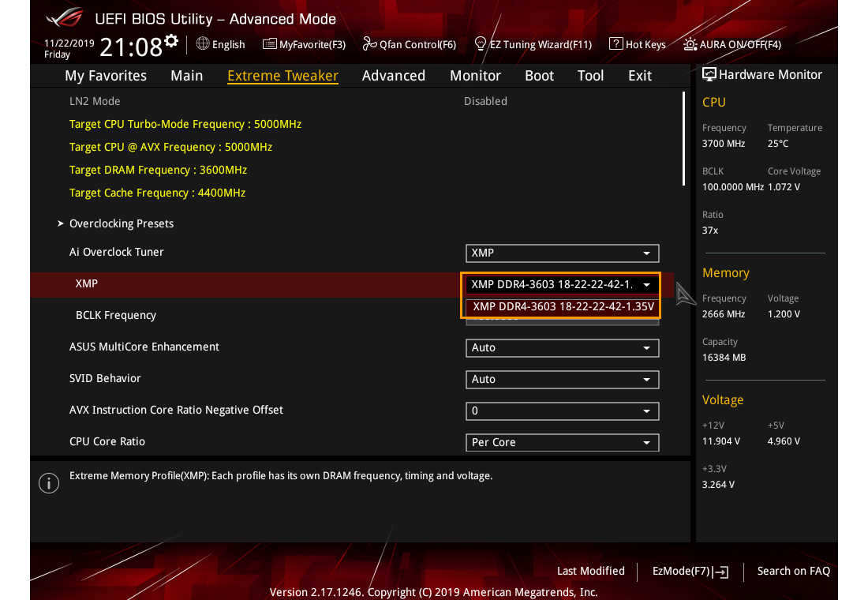Click the Hardware Monitor screen icon
The height and width of the screenshot is (600, 868).
pos(709,74)
